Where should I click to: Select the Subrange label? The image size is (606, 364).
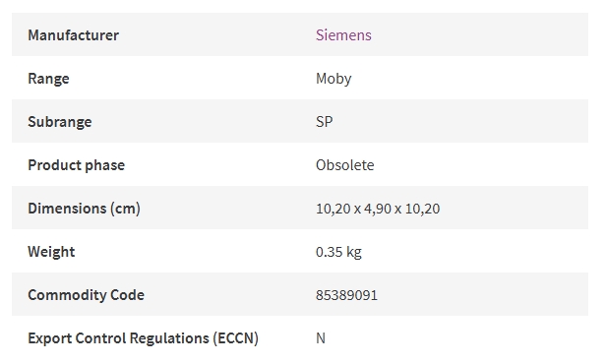(x=60, y=122)
